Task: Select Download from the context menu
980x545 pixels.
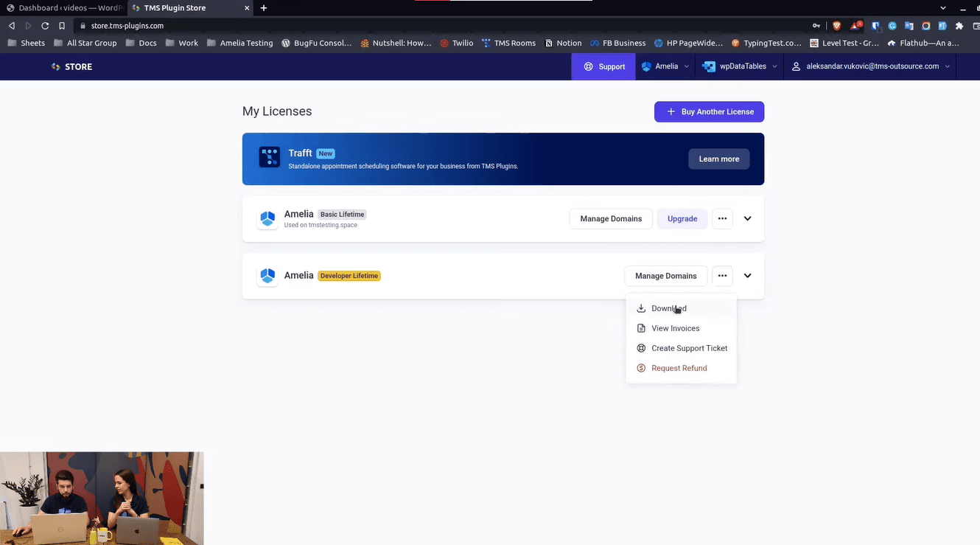Action: 681,308
